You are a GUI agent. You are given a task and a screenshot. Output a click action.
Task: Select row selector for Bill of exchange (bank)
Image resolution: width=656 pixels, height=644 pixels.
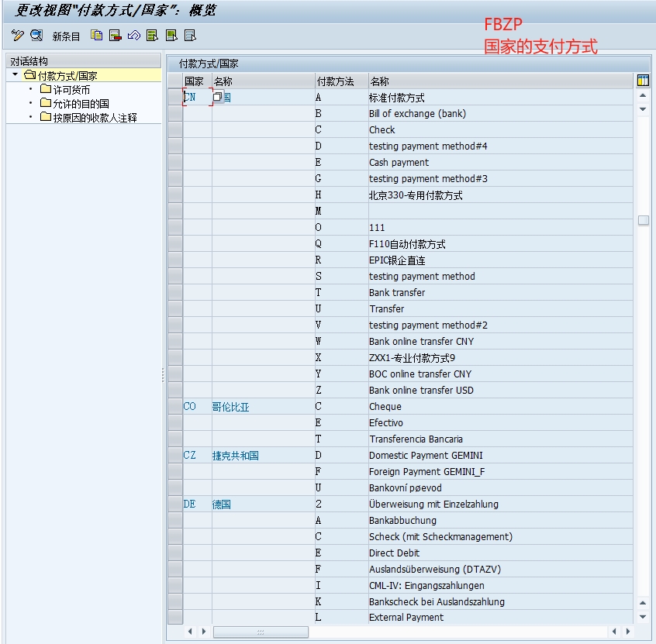[175, 113]
